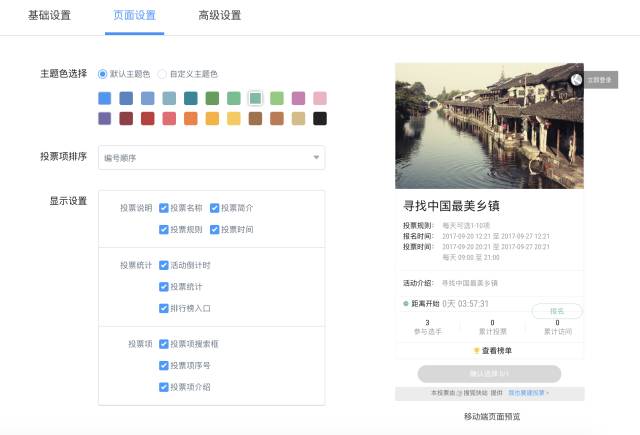The image size is (640, 435).
Task: Toggle the 投票名称 checkbox
Action: (164, 208)
